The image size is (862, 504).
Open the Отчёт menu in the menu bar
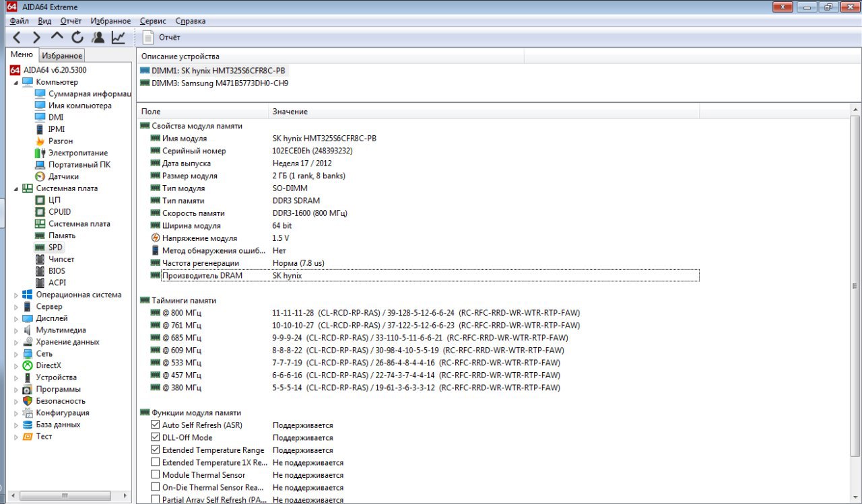point(71,21)
